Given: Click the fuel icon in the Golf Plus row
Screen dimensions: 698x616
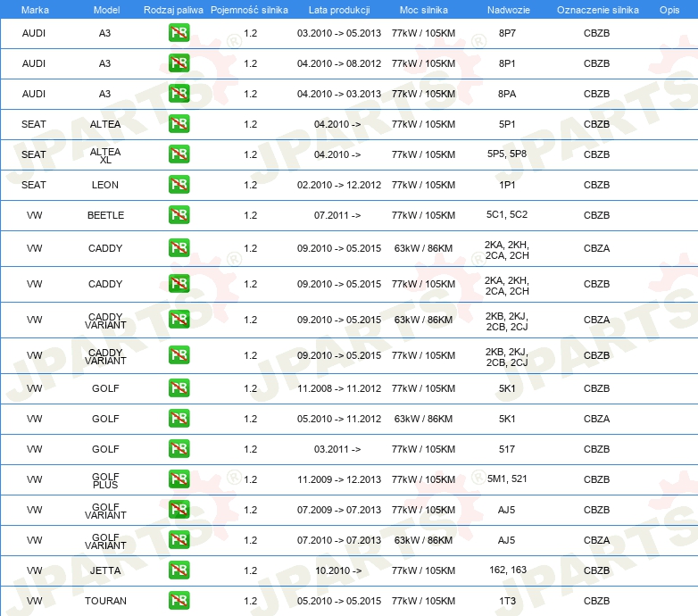Looking at the screenshot, I should click(179, 479).
